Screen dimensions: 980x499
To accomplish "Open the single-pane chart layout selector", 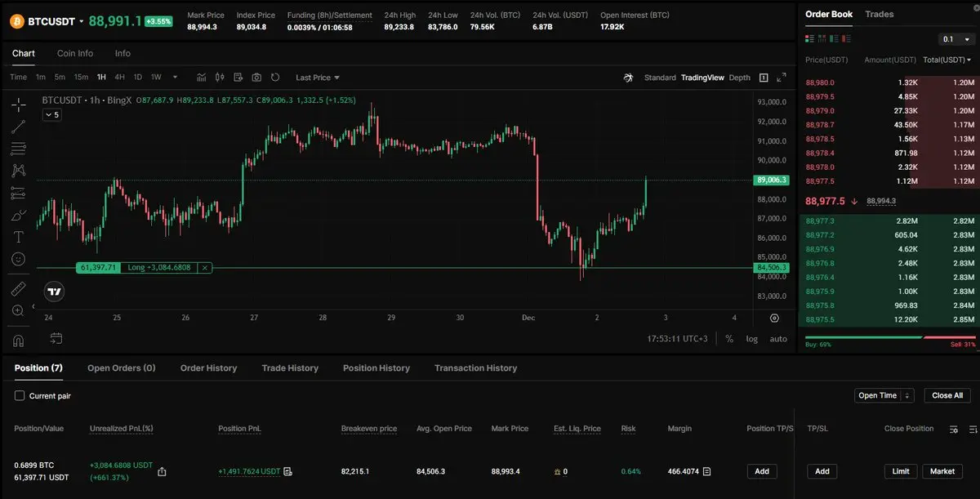I will click(764, 78).
